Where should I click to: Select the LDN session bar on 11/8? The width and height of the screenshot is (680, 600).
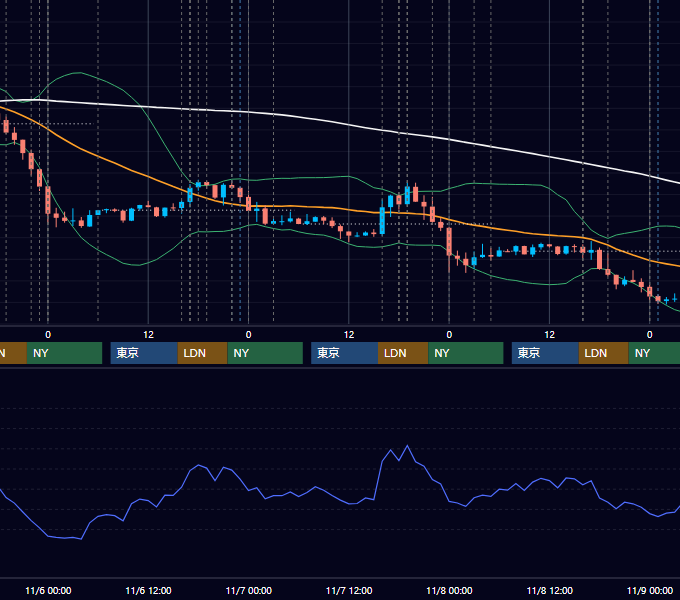604,353
